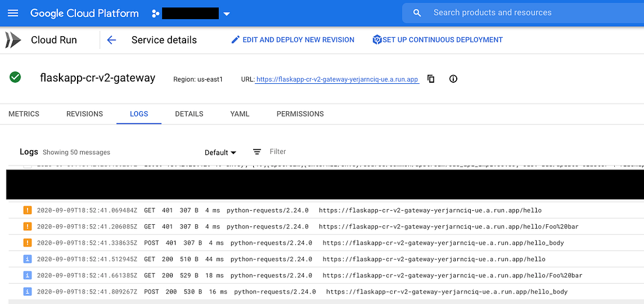The width and height of the screenshot is (644, 304).
Task: Click the continuous deployment hexagon icon
Action: pyautogui.click(x=377, y=40)
